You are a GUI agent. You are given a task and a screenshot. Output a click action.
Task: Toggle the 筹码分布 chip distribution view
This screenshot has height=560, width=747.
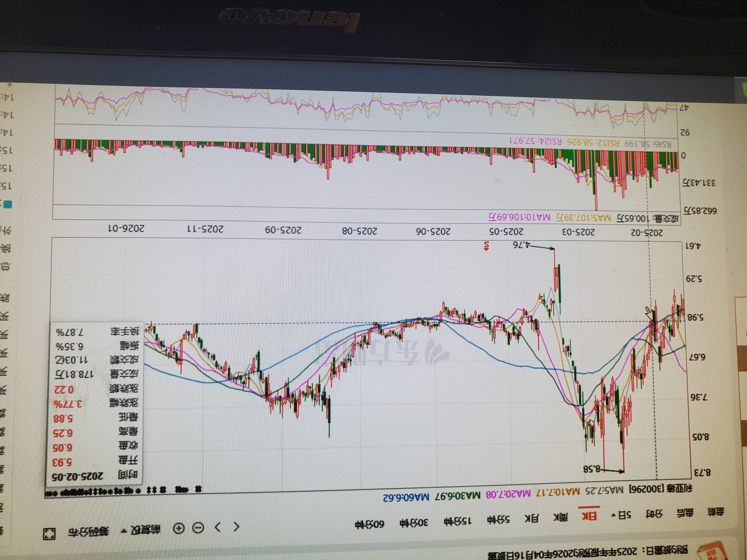(89, 532)
